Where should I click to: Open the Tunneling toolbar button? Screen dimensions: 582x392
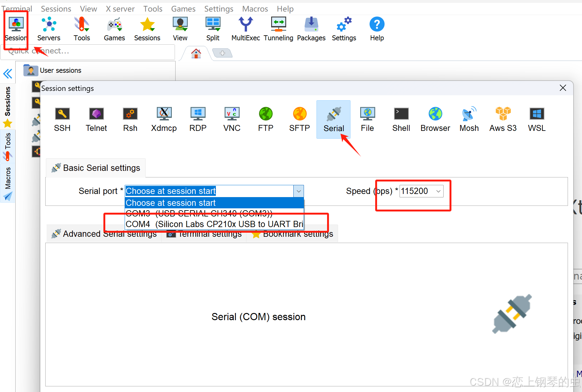click(278, 29)
